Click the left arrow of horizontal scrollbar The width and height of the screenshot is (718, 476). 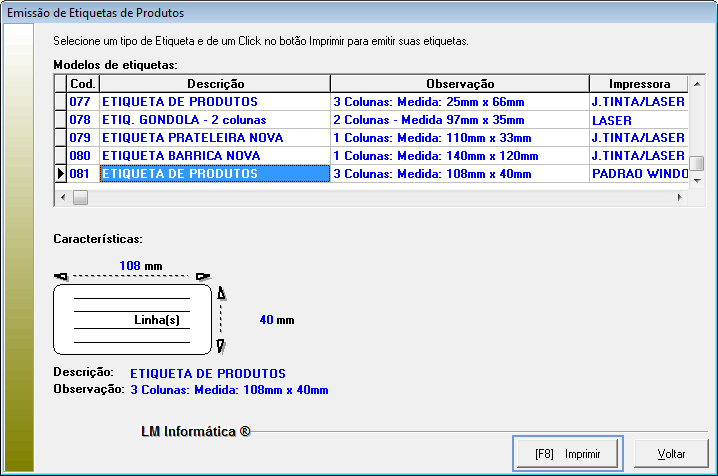click(62, 198)
